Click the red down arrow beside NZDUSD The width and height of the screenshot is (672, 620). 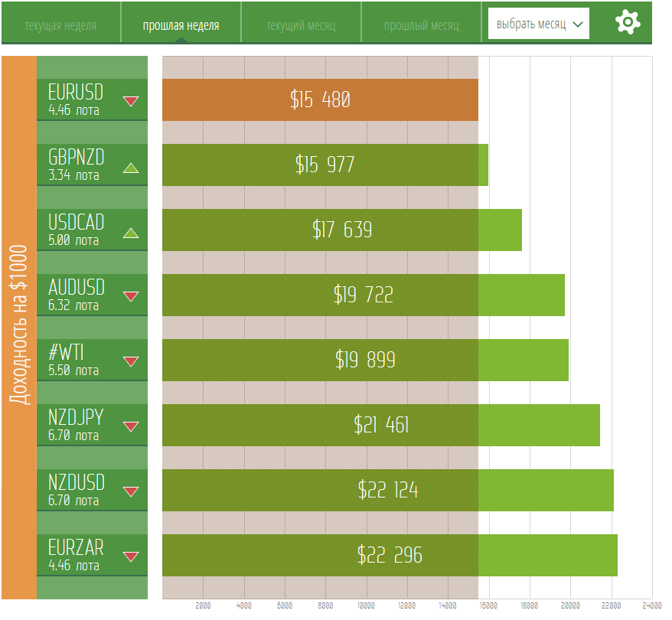[131, 492]
